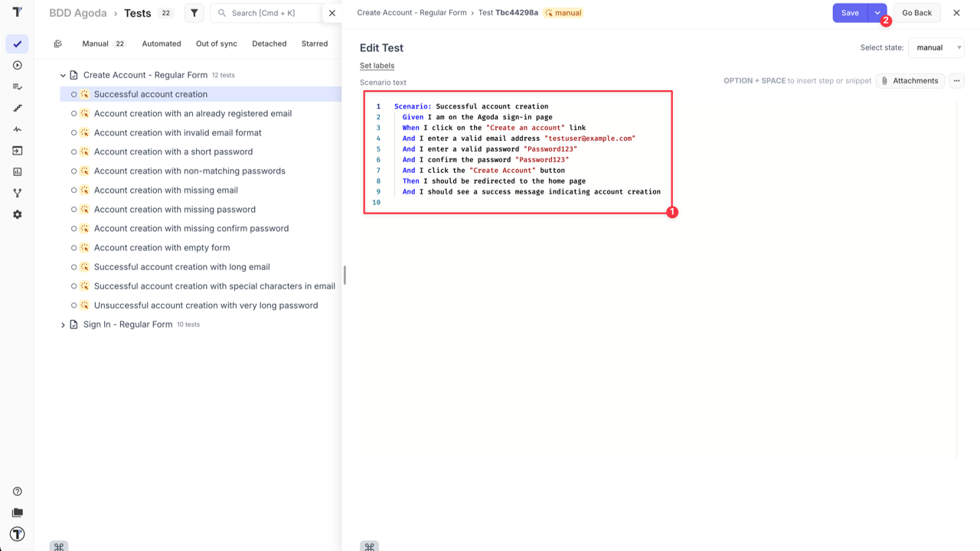Click the test plans list icon in sidebar

pos(17,86)
